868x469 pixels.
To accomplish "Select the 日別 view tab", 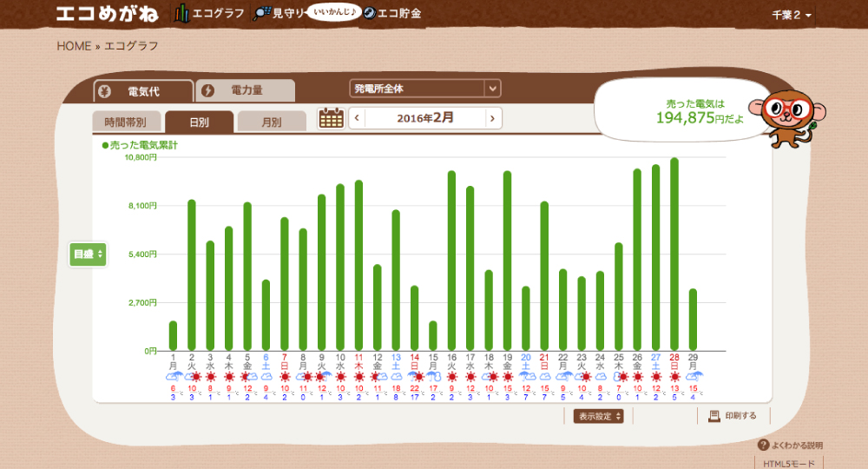I will coord(200,122).
